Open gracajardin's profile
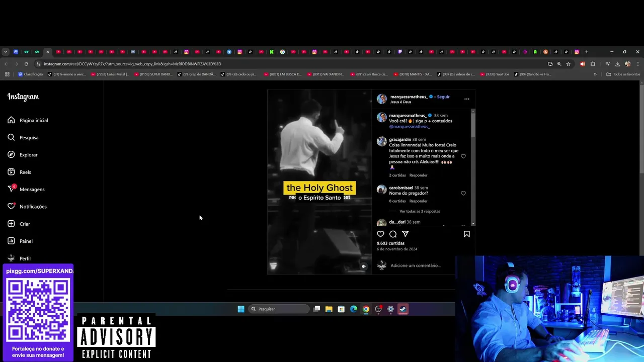This screenshot has height=362, width=644. pyautogui.click(x=400, y=139)
